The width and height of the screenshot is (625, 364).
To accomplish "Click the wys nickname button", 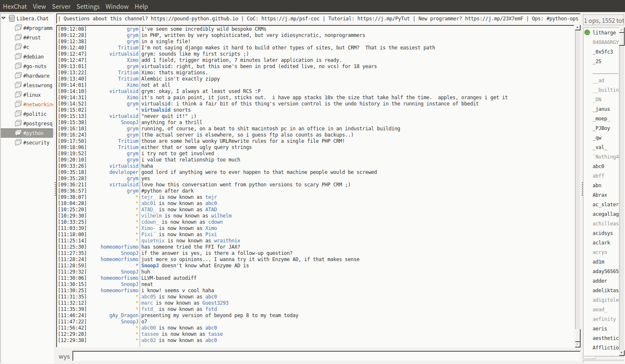I will click(x=64, y=357).
